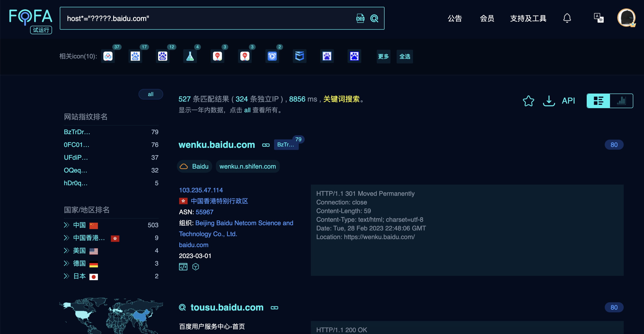Viewport: 644px width, 334px height.
Task: Toggle the all data filter
Action: 150,94
